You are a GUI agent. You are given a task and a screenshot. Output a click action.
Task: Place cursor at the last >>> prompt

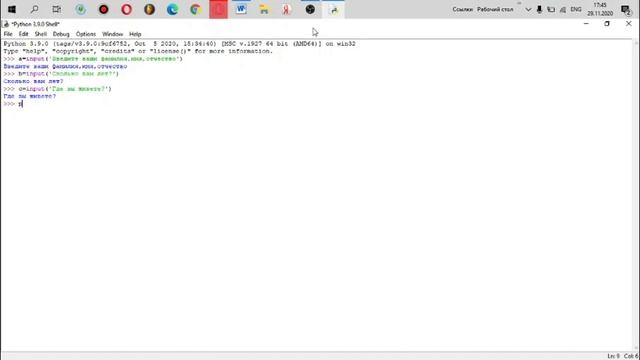click(x=21, y=104)
